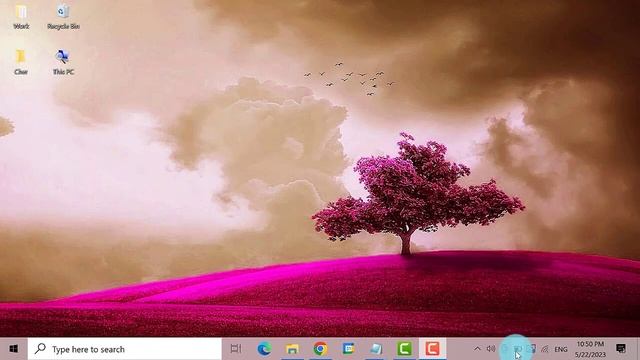
Task: Click the search magnifier icon in taskbar
Action: (40, 349)
